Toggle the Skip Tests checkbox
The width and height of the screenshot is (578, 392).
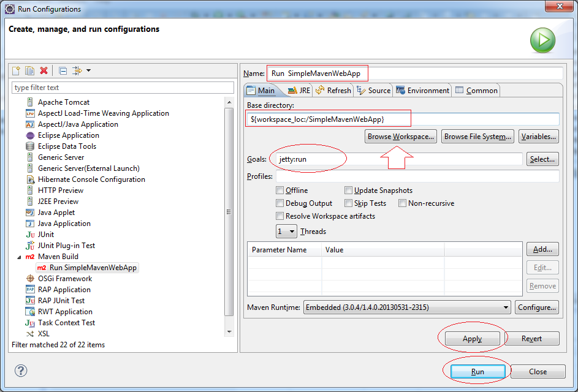point(348,203)
